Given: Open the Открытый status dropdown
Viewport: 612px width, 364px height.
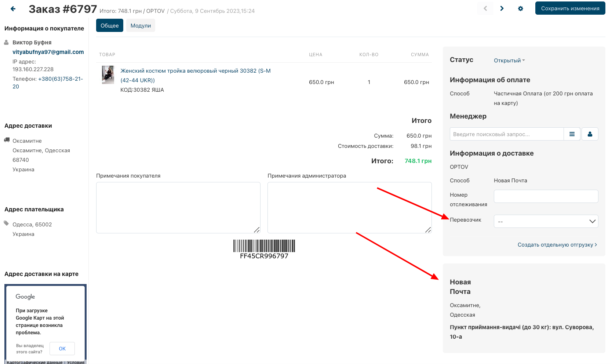Looking at the screenshot, I should pos(509,61).
